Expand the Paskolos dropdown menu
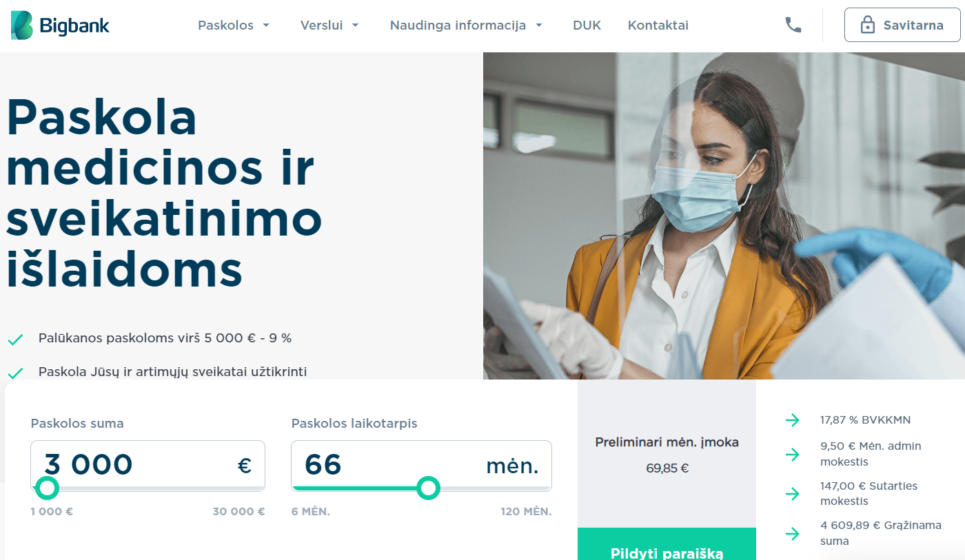Viewport: 965px width, 560px height. click(x=234, y=25)
